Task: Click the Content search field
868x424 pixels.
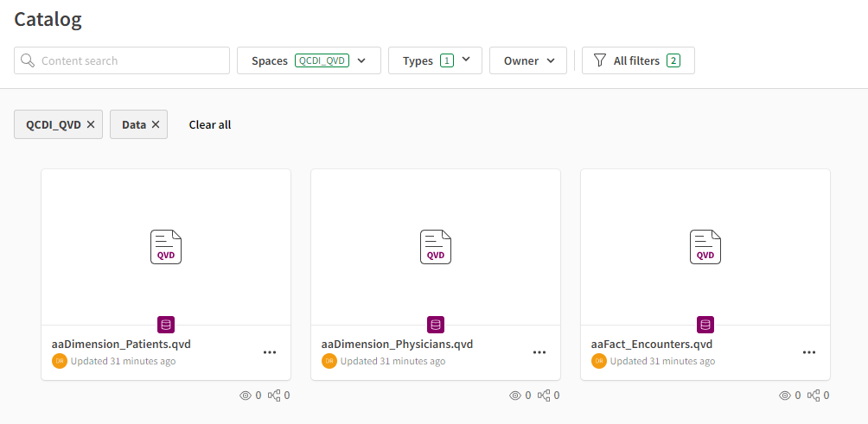Action: pos(122,60)
